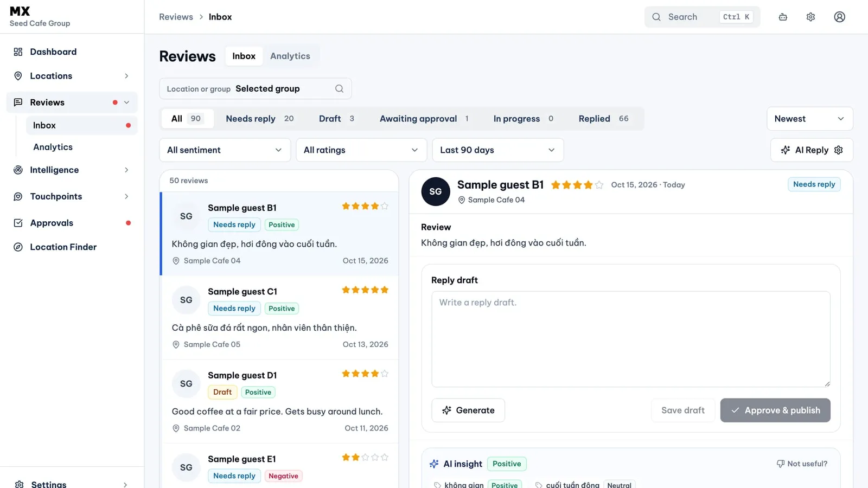
Task: Open the Sample guest C1 review card
Action: [280, 318]
